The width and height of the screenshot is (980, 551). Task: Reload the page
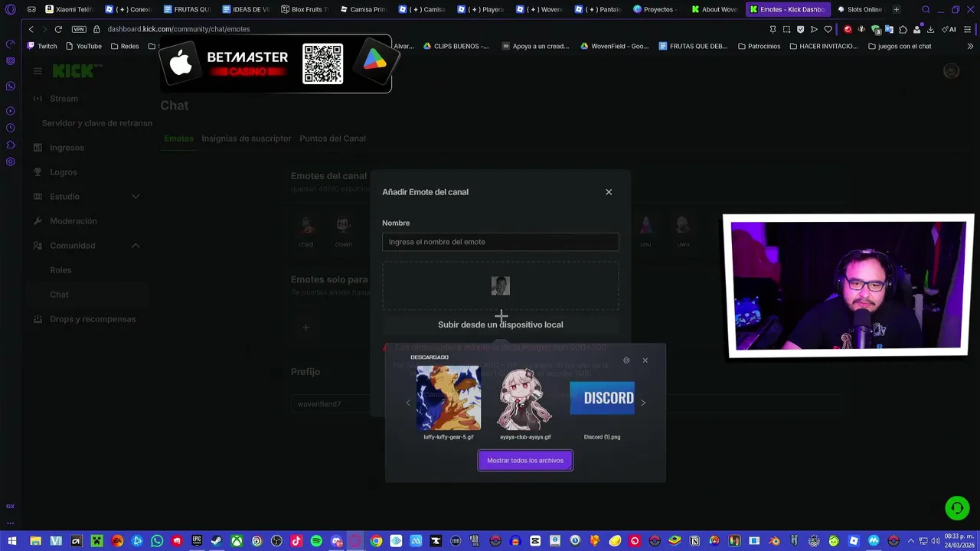tap(58, 29)
